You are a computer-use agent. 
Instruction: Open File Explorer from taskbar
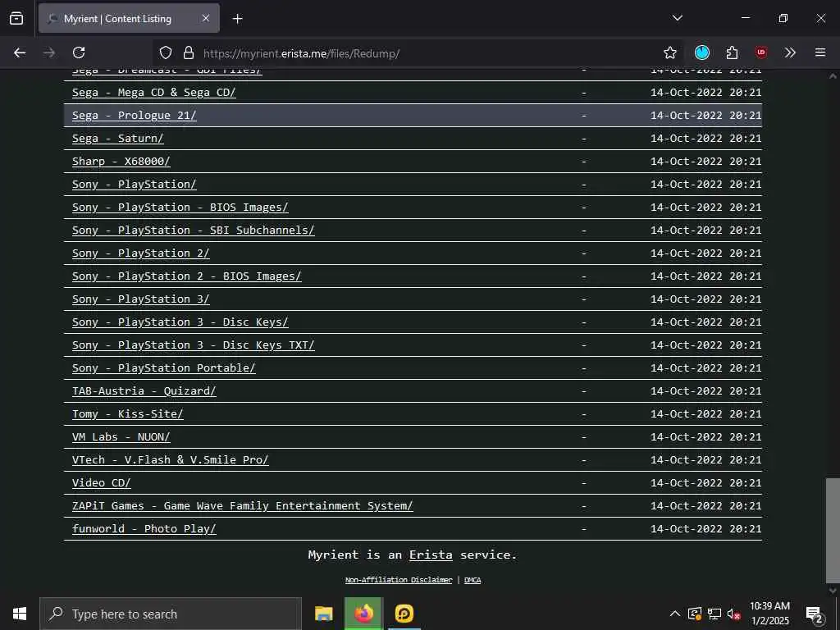point(323,614)
